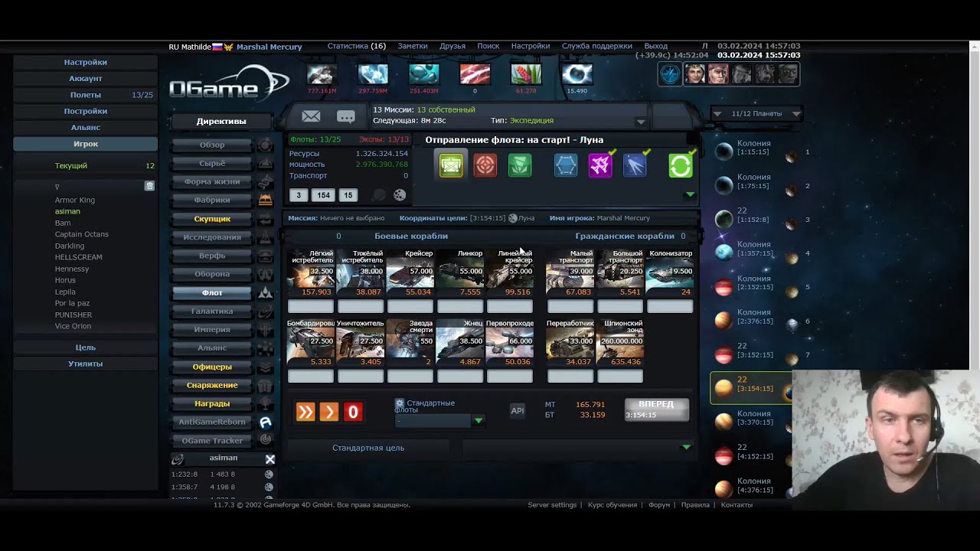The height and width of the screenshot is (551, 980).
Task: Toggle the blue comet mission icon
Action: (x=635, y=165)
